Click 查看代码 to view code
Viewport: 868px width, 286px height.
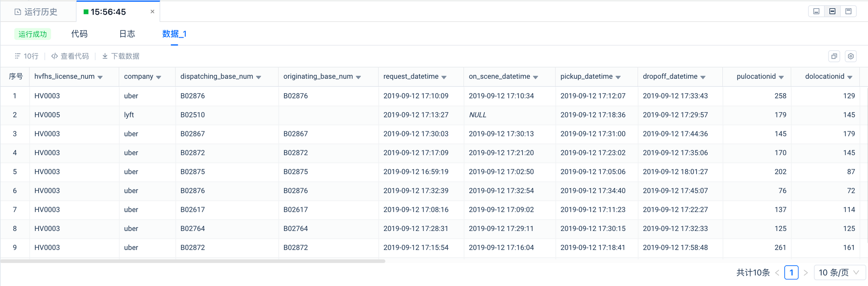click(x=70, y=56)
